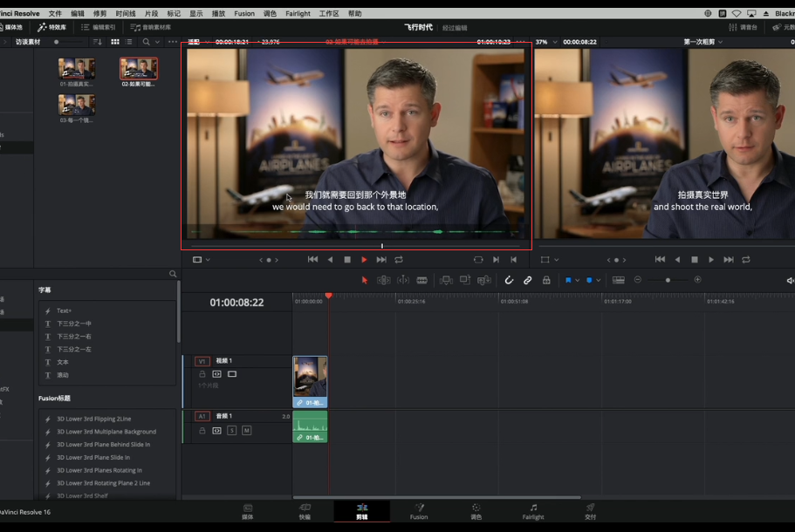Stop playback in the source viewer
Image resolution: width=795 pixels, height=532 pixels.
click(x=347, y=259)
